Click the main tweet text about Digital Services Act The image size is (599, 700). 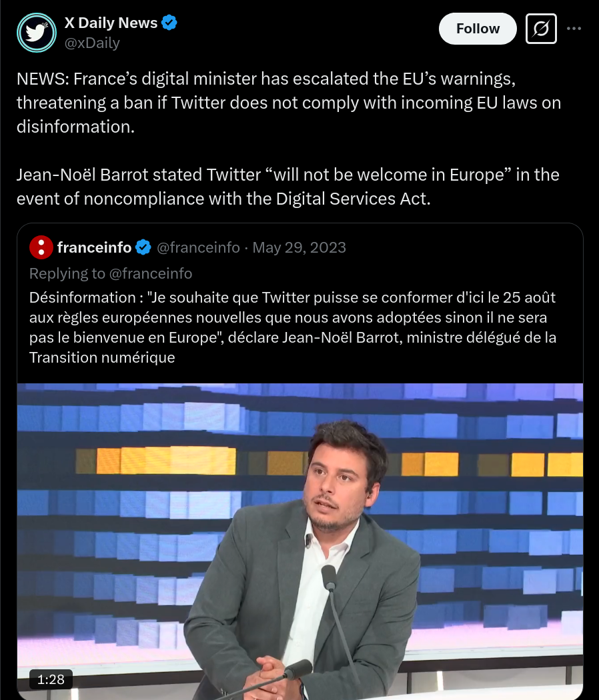tap(287, 187)
